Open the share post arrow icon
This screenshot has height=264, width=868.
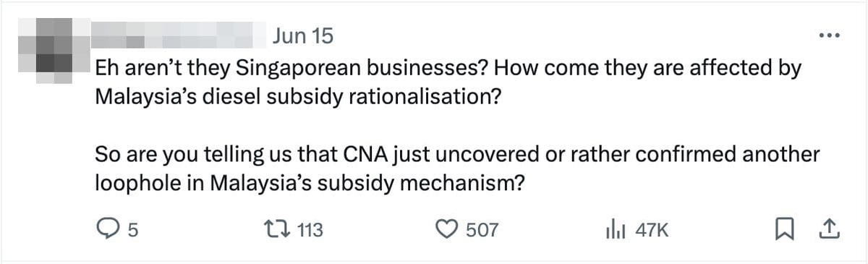click(827, 230)
